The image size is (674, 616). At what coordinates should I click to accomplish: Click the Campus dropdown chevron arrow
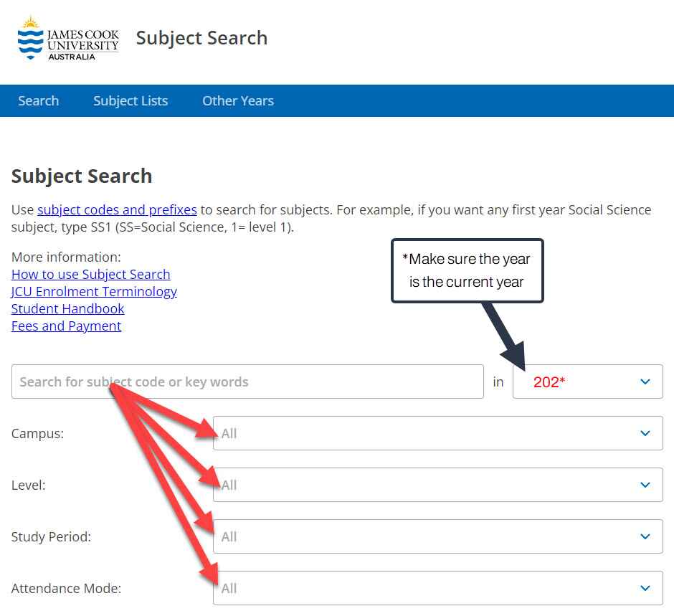[x=645, y=433]
